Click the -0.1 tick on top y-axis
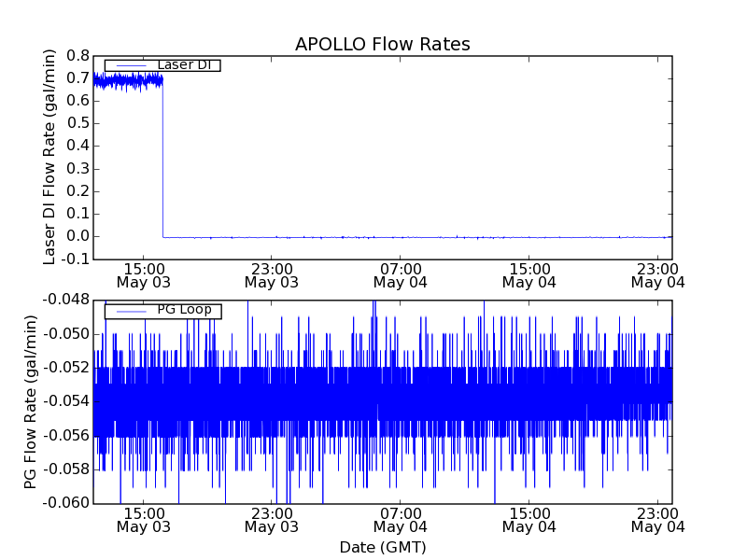The width and height of the screenshot is (747, 560). click(75, 259)
